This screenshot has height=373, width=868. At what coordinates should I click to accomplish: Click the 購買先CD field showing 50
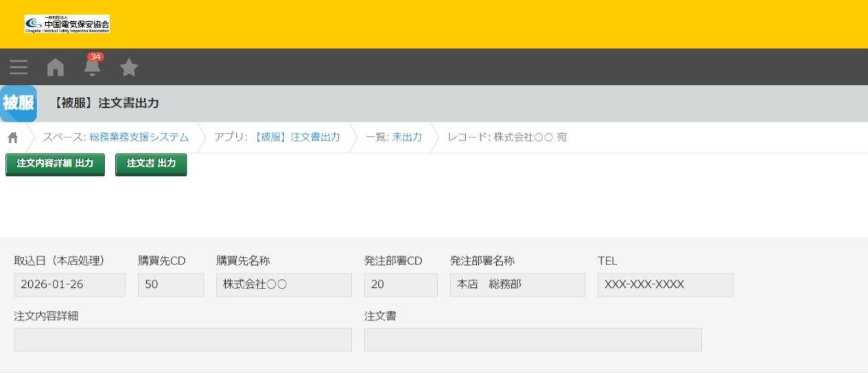171,285
